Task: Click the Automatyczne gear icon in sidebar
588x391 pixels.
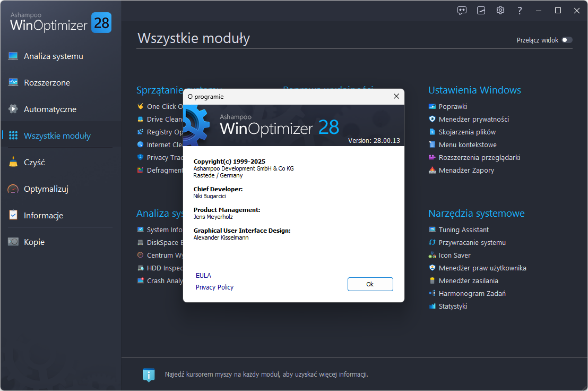Action: (x=13, y=109)
